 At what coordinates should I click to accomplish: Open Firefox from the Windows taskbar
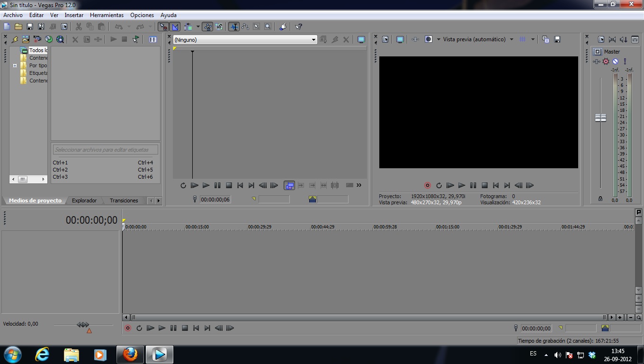(x=130, y=354)
